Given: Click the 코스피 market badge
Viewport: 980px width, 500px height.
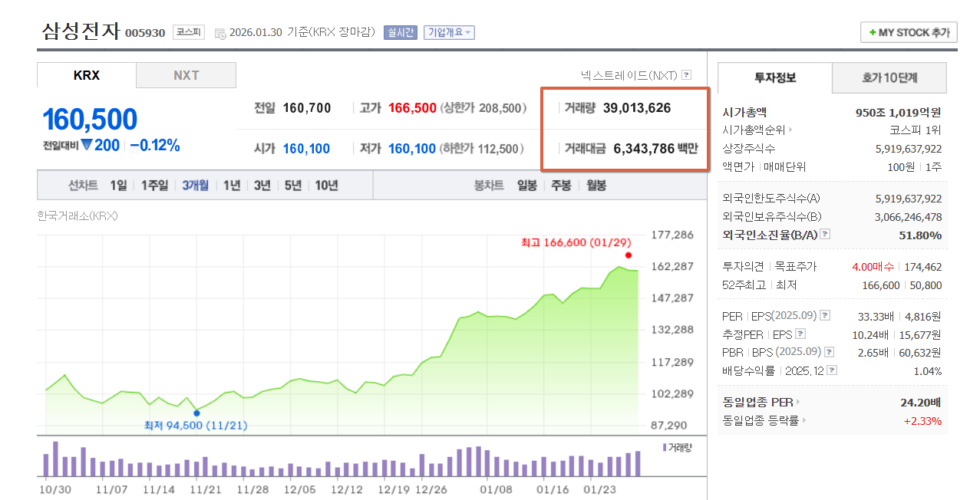Looking at the screenshot, I should coord(188,32).
